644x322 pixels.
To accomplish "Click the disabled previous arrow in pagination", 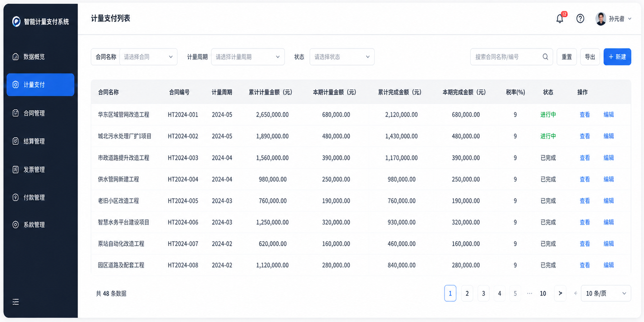I will 575,293.
